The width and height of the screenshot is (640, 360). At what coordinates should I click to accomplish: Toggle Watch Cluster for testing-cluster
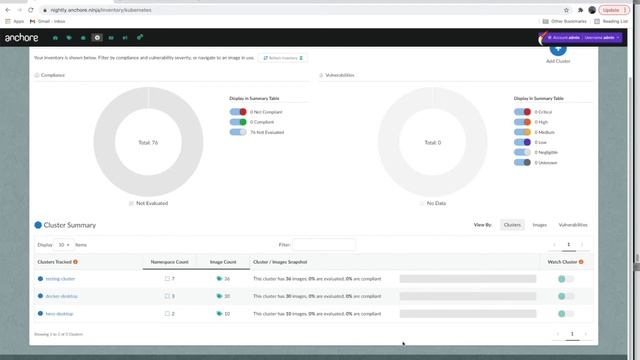(566, 279)
